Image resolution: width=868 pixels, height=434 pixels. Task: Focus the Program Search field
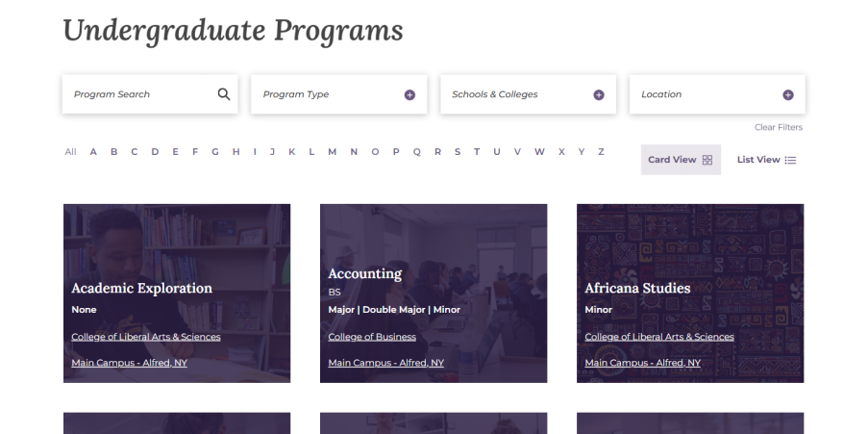click(x=150, y=94)
